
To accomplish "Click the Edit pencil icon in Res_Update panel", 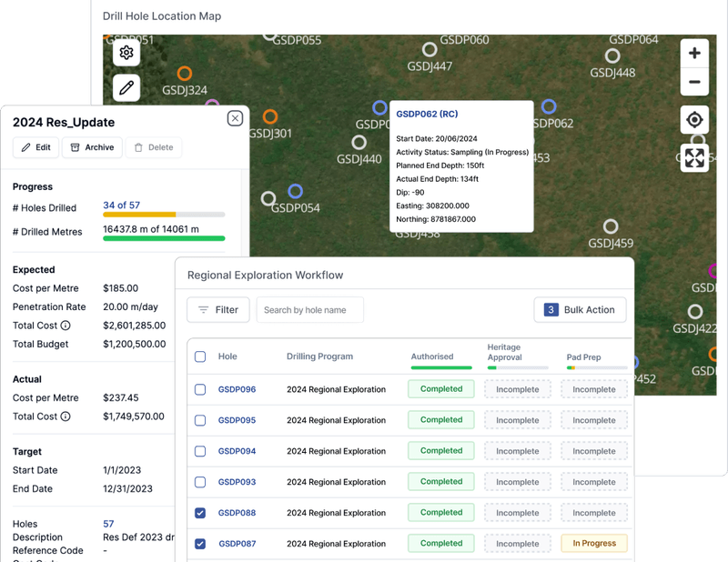I will pos(35,147).
